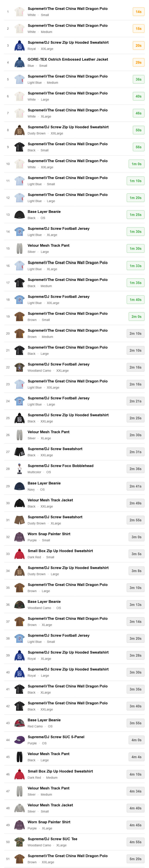149x868 pixels.
Task: Click the Navy Base Layer Beanie image
Action: [x=20, y=486]
